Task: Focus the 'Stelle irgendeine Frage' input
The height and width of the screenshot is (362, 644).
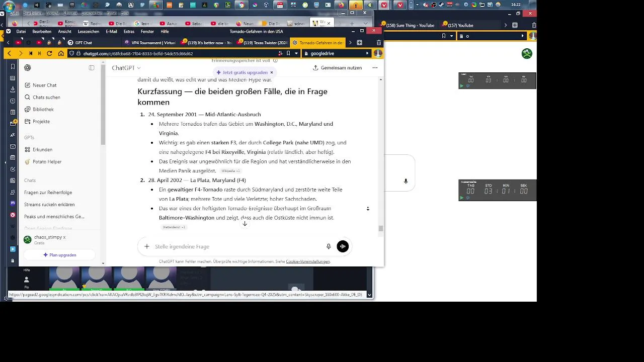Action: point(237,246)
